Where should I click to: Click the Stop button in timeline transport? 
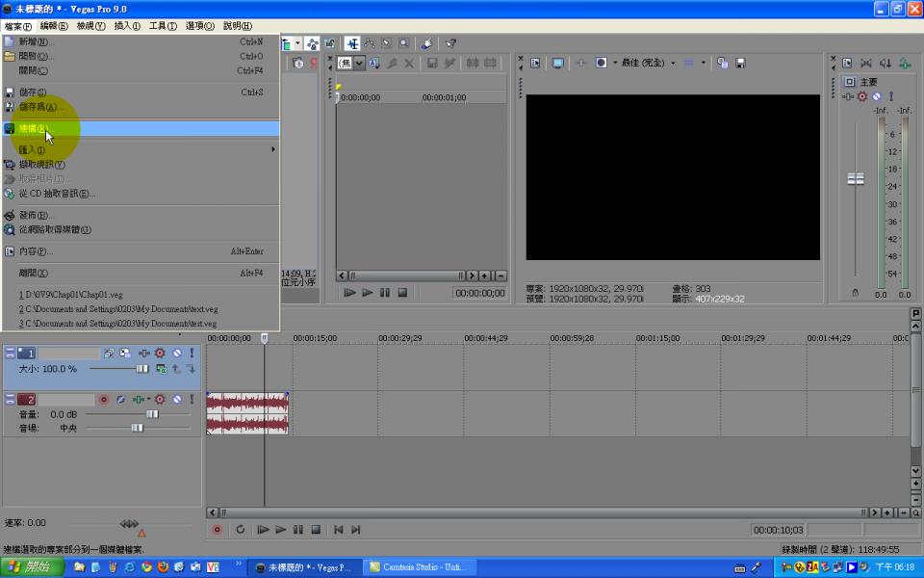316,530
